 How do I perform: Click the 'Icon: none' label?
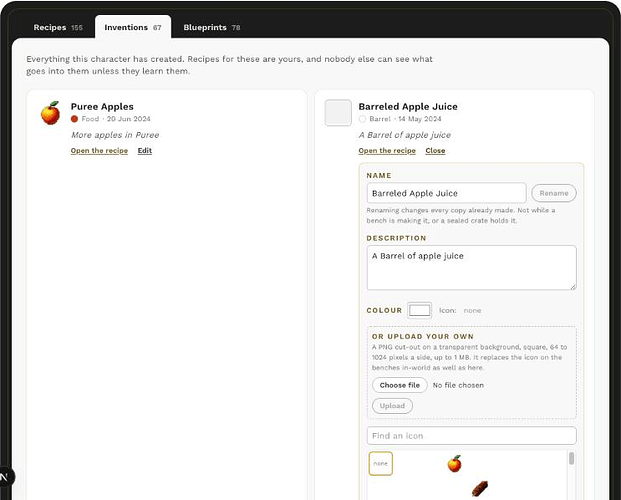(460, 310)
